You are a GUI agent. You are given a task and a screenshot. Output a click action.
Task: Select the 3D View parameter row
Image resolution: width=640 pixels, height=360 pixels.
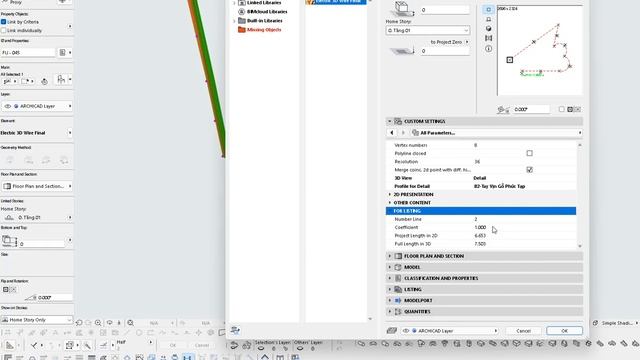[x=481, y=178]
